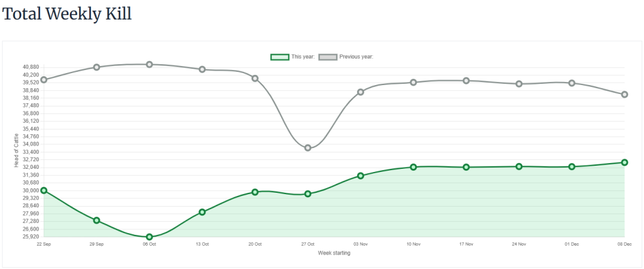This screenshot has width=644, height=269.
Task: Select this year's 08 Dec data point
Action: click(x=625, y=163)
